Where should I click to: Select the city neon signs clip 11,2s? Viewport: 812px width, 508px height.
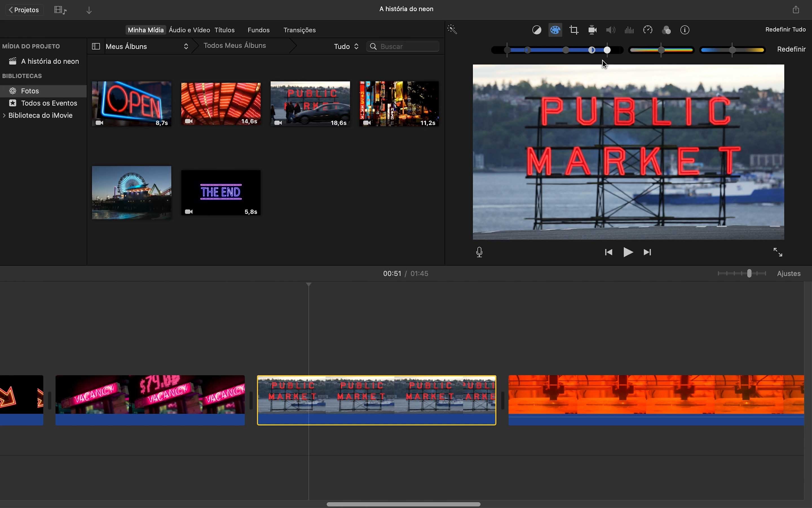(x=399, y=104)
